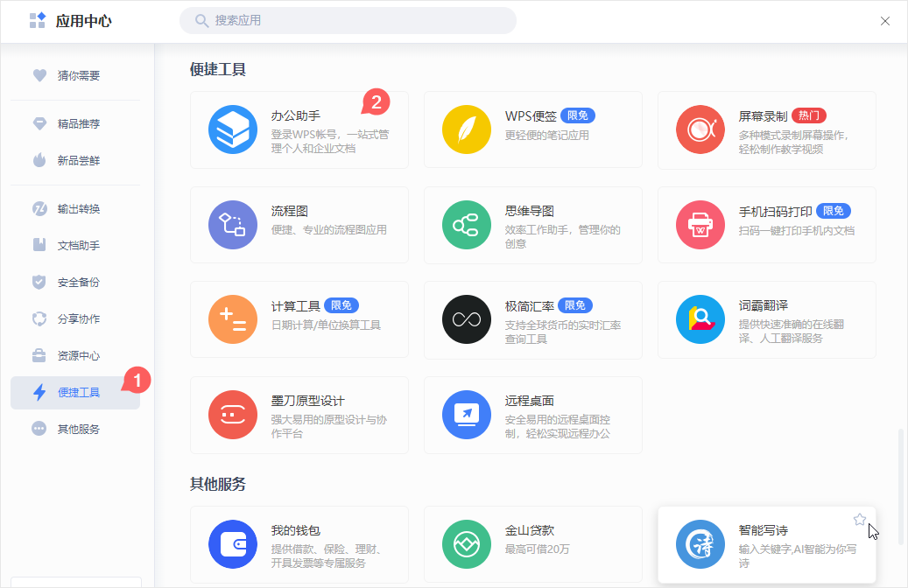The width and height of the screenshot is (908, 588).
Task: Open the 思维导图 mind map app
Action: point(466,224)
